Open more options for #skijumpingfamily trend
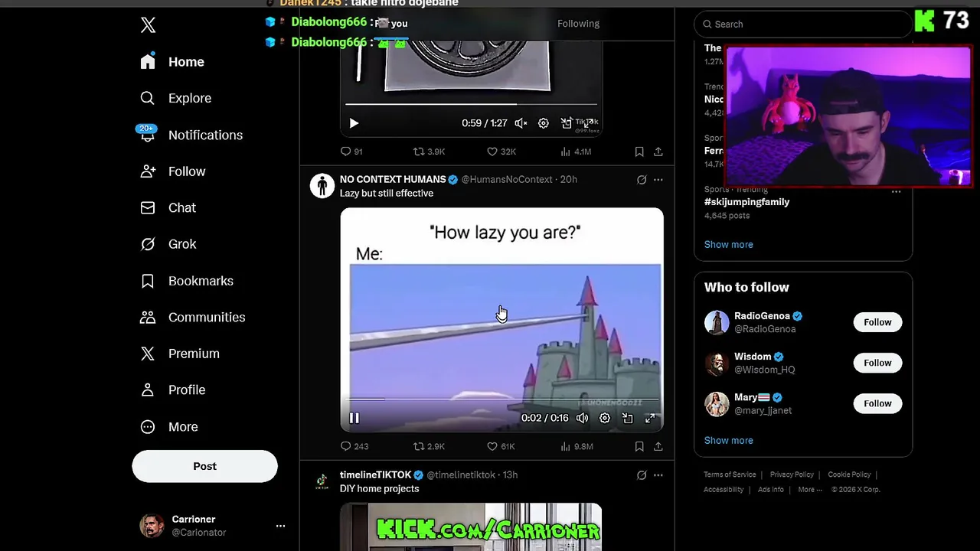 pyautogui.click(x=896, y=191)
